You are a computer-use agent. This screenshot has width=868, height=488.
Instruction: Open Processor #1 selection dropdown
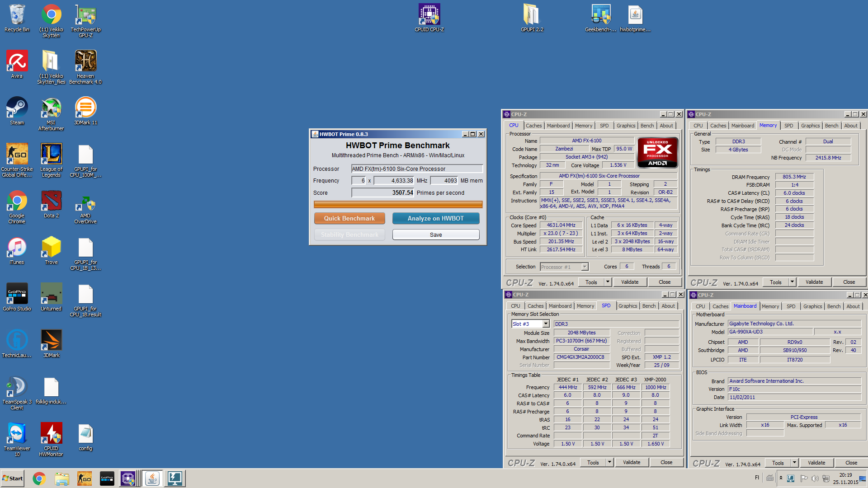click(585, 267)
